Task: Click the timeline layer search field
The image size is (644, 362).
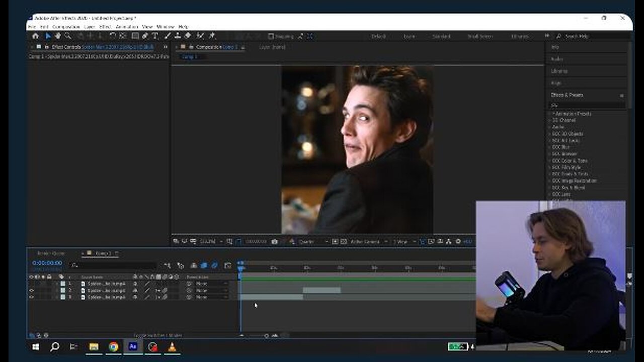Action: click(113, 265)
